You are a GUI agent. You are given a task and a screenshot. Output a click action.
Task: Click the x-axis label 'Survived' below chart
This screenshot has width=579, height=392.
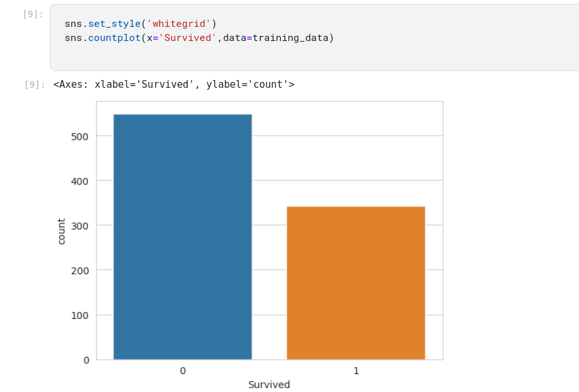(269, 385)
